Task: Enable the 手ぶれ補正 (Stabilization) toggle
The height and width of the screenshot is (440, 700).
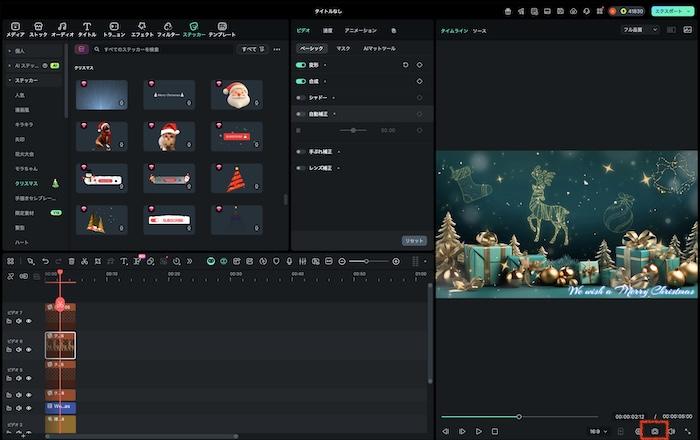Action: pyautogui.click(x=301, y=152)
